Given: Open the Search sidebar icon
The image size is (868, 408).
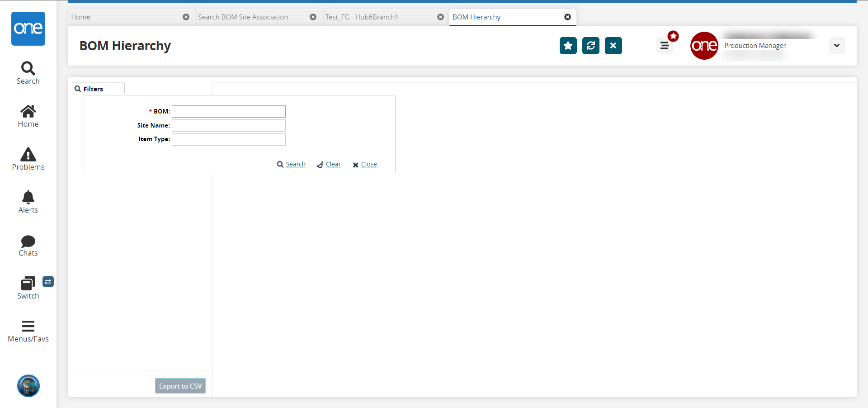Looking at the screenshot, I should point(28,73).
